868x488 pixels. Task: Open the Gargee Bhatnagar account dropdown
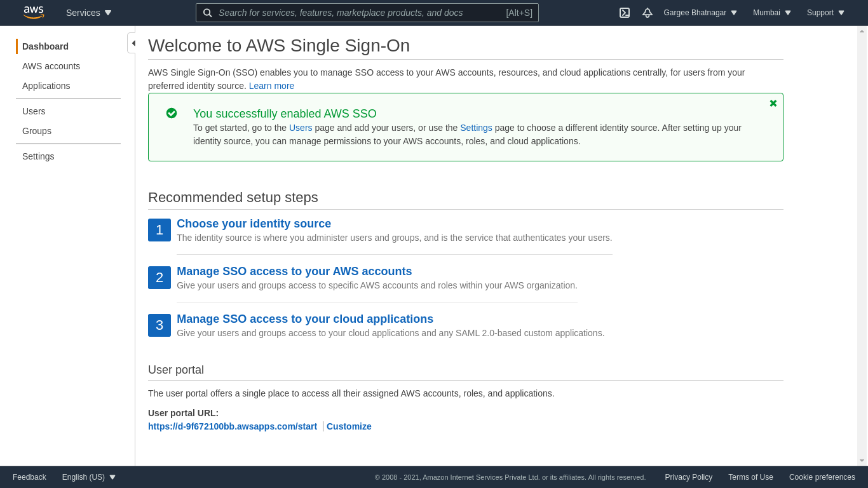pos(700,13)
